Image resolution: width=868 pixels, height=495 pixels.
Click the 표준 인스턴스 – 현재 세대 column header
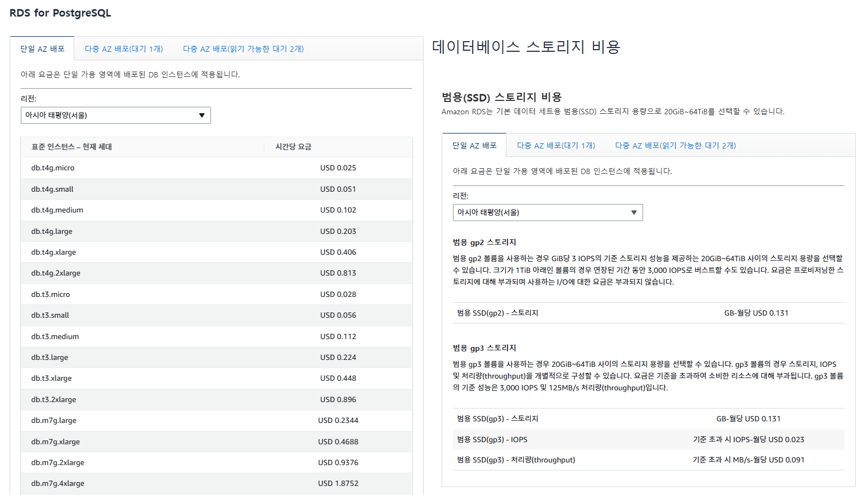click(72, 147)
